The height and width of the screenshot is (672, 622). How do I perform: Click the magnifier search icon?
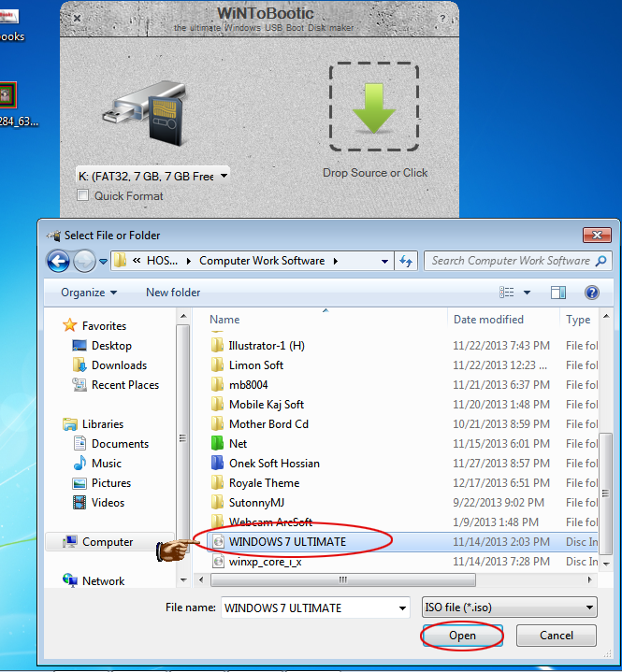pyautogui.click(x=601, y=261)
